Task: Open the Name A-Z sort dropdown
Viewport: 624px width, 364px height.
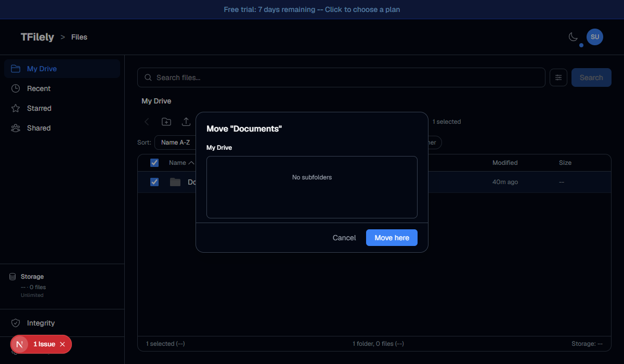Action: point(175,142)
